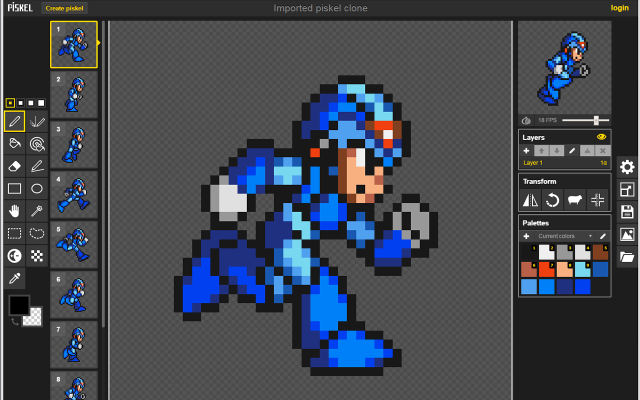Toggle layers preview eye icon
Screen dimensions: 640x400
tap(601, 137)
